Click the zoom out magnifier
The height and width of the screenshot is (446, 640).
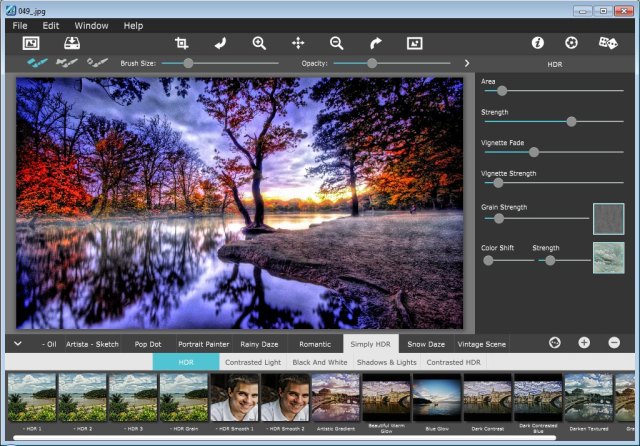click(337, 43)
